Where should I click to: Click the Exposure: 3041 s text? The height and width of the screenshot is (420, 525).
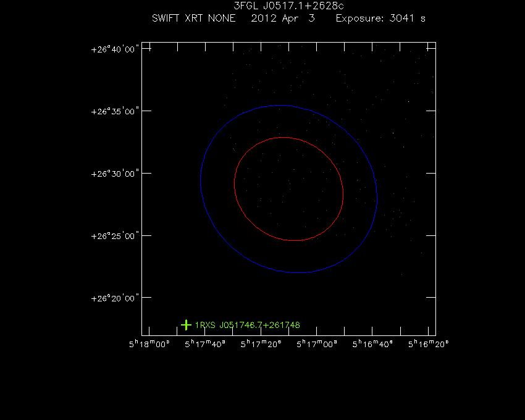[380, 19]
